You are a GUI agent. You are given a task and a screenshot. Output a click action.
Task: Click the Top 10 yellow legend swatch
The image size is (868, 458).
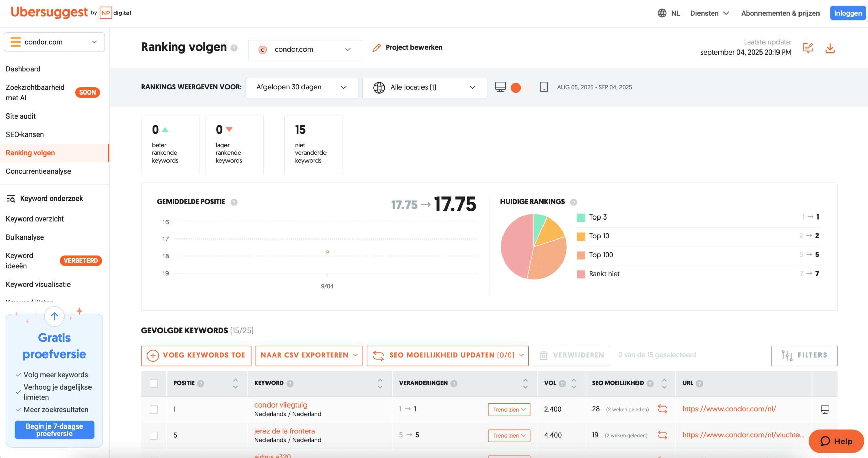(581, 236)
